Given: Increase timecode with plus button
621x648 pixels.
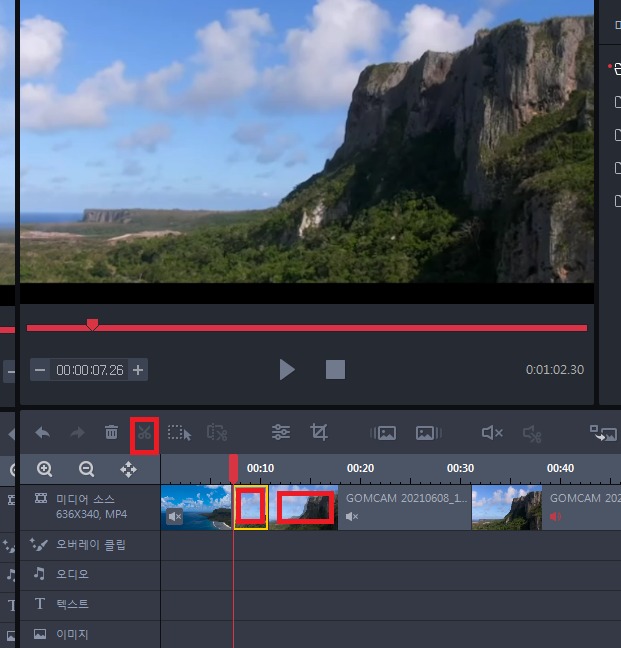Looking at the screenshot, I should pyautogui.click(x=138, y=369).
